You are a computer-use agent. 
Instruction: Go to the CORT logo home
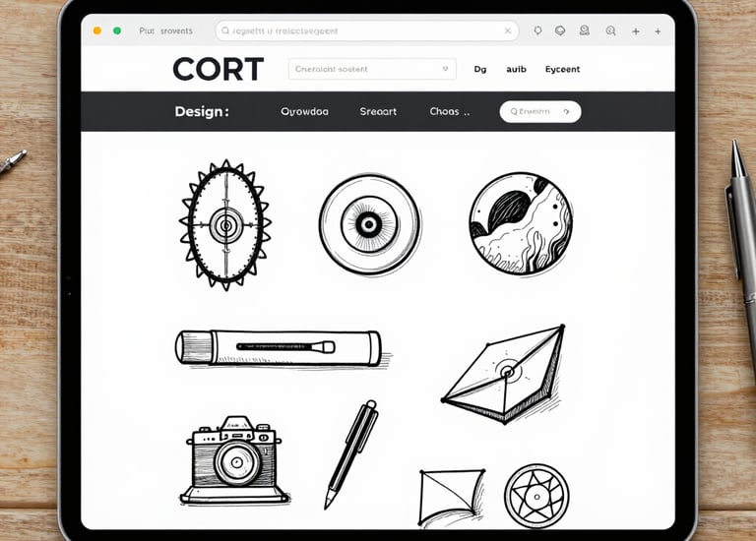click(219, 69)
